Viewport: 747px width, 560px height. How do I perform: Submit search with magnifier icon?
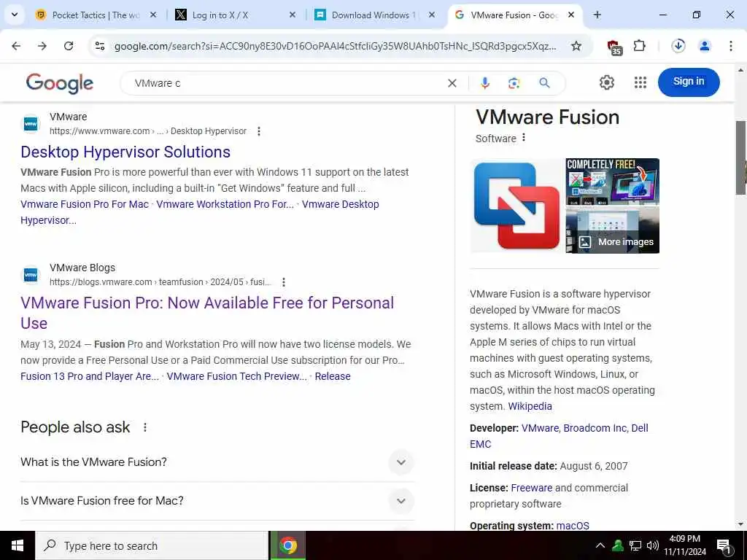[544, 83]
